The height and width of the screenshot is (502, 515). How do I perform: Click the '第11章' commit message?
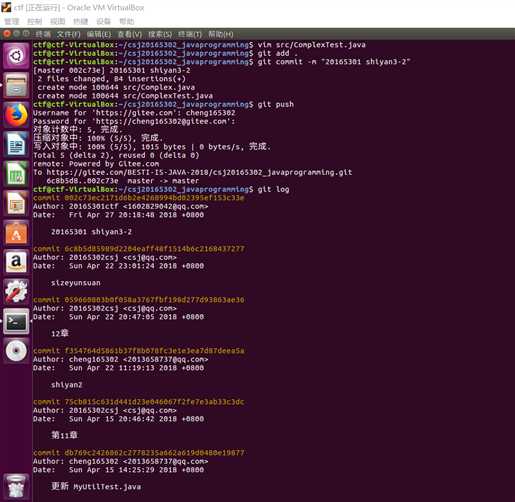click(x=64, y=435)
